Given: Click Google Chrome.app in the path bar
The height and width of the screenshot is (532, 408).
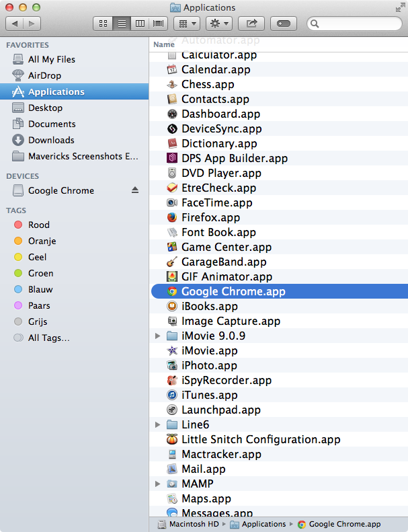Looking at the screenshot, I should 339,524.
